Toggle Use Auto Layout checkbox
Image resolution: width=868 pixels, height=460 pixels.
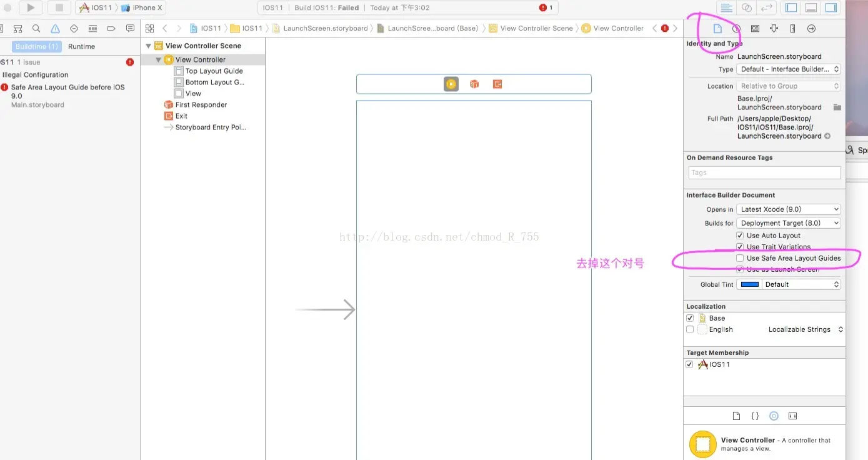click(x=740, y=236)
